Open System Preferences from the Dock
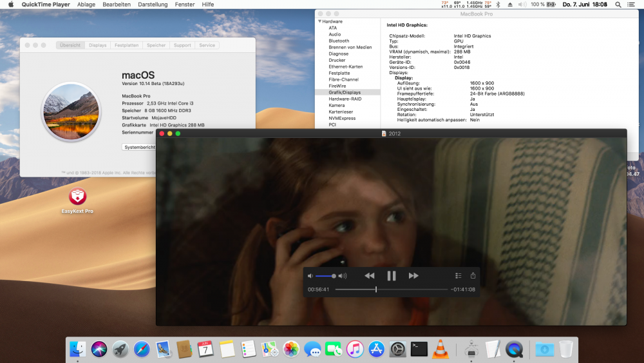Screen dimensions: 644x363 [397, 349]
